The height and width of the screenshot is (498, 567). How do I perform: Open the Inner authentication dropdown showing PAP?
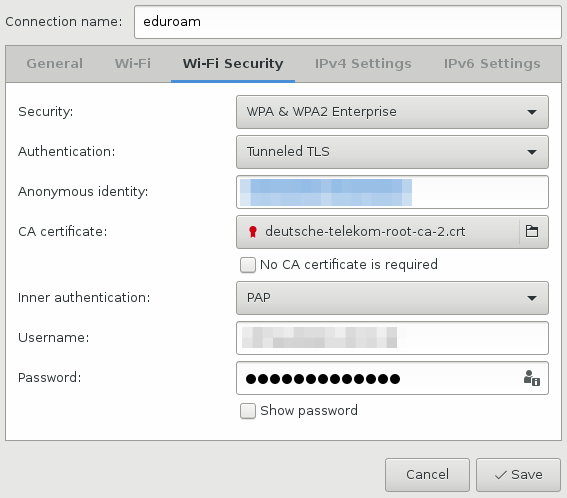[x=392, y=298]
